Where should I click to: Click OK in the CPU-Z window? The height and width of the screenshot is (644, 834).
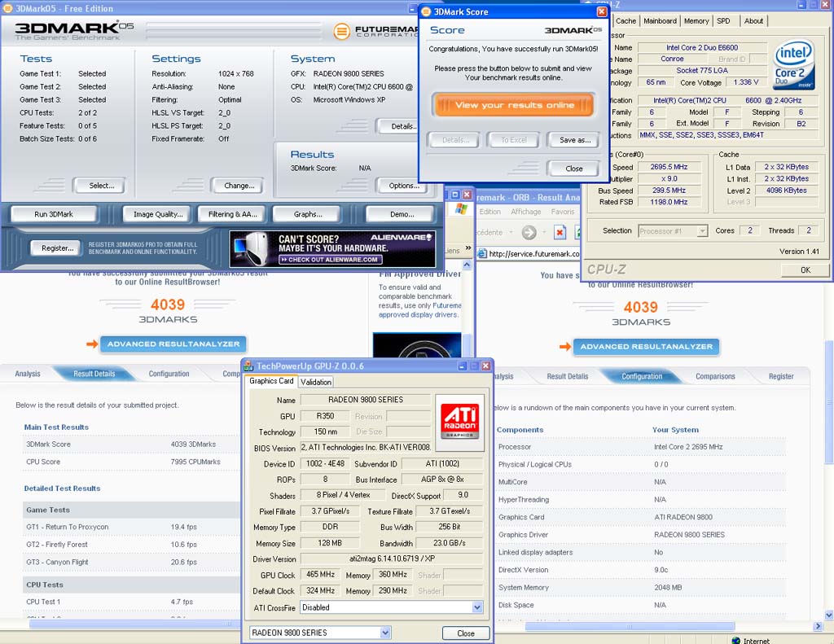click(x=805, y=270)
